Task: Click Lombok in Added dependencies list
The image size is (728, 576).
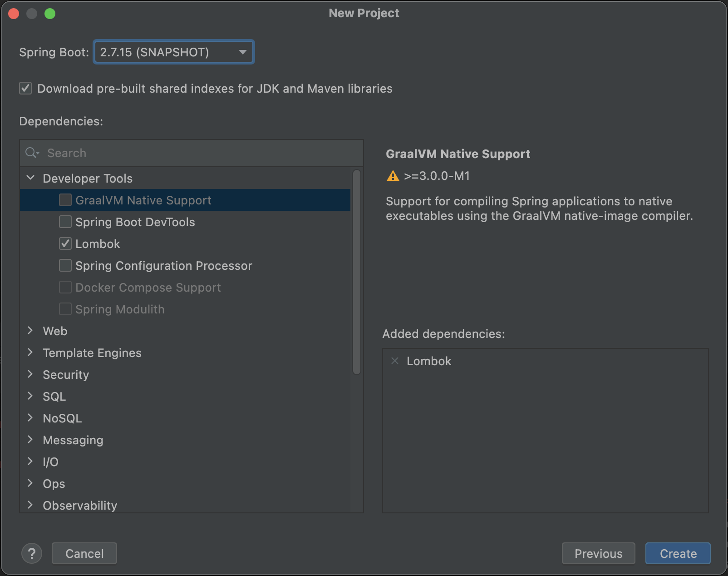Action: (429, 361)
